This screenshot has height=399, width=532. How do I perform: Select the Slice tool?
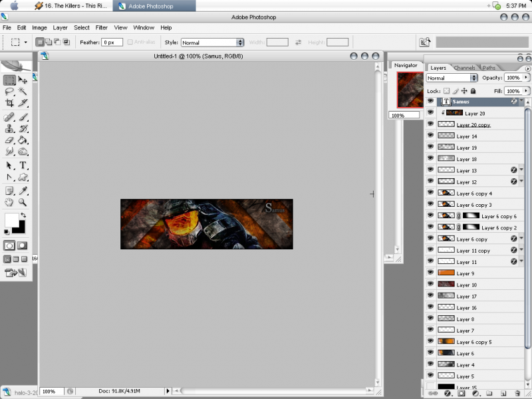23,102
